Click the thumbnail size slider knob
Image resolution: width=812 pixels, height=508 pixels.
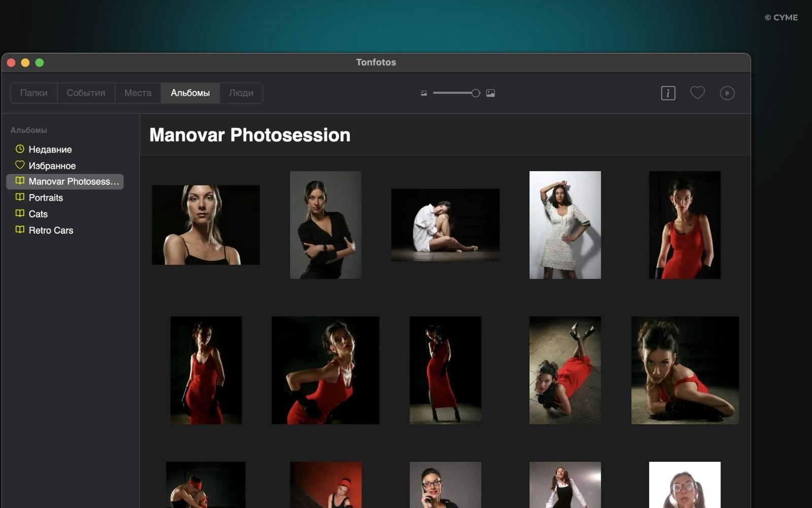pyautogui.click(x=475, y=93)
